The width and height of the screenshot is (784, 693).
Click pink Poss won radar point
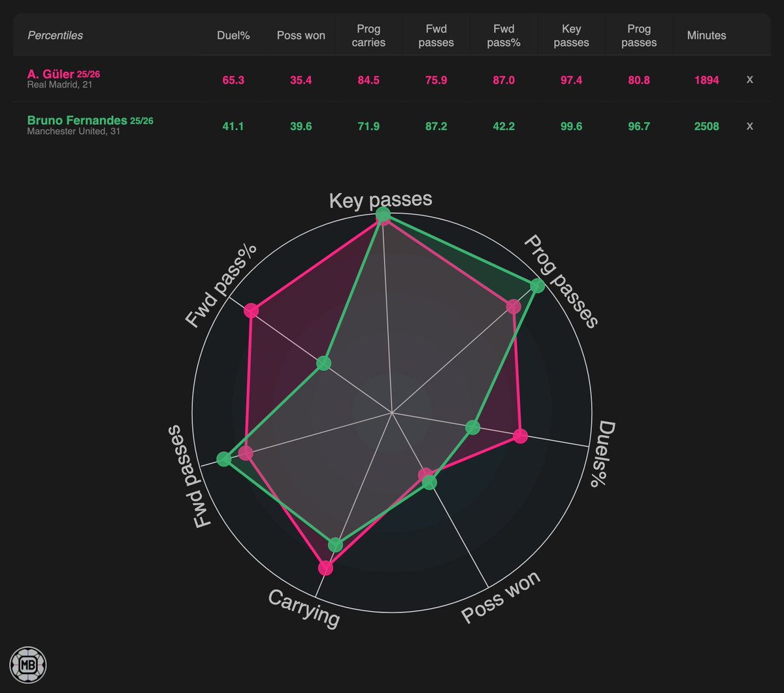click(x=425, y=474)
